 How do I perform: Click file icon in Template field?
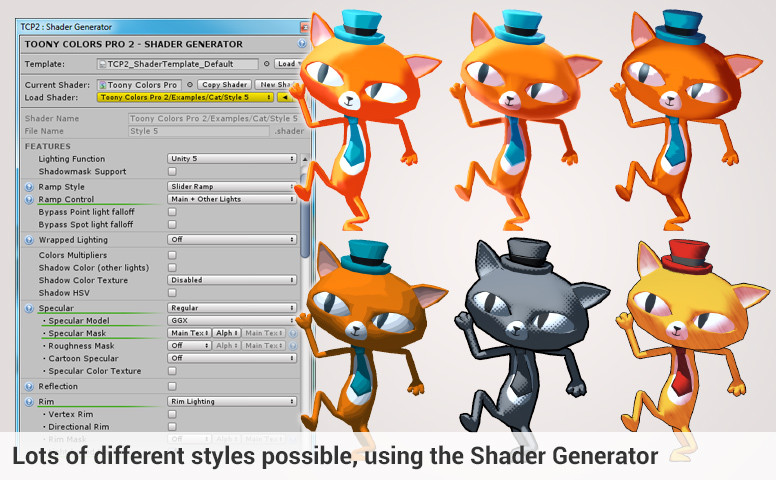point(102,64)
